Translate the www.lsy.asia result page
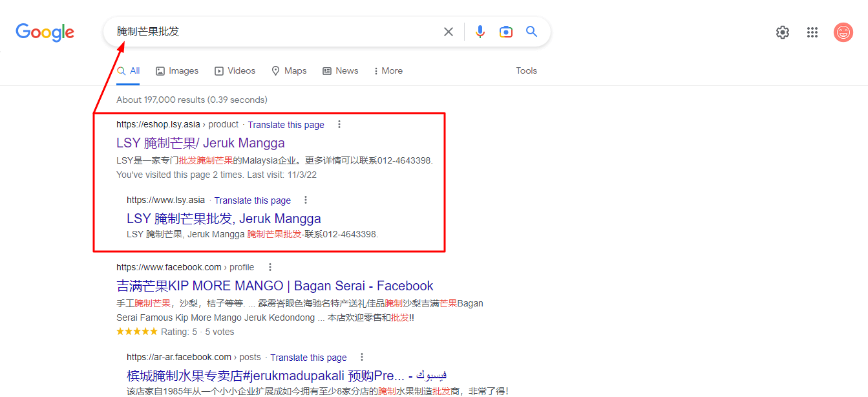Image resolution: width=868 pixels, height=397 pixels. click(253, 200)
